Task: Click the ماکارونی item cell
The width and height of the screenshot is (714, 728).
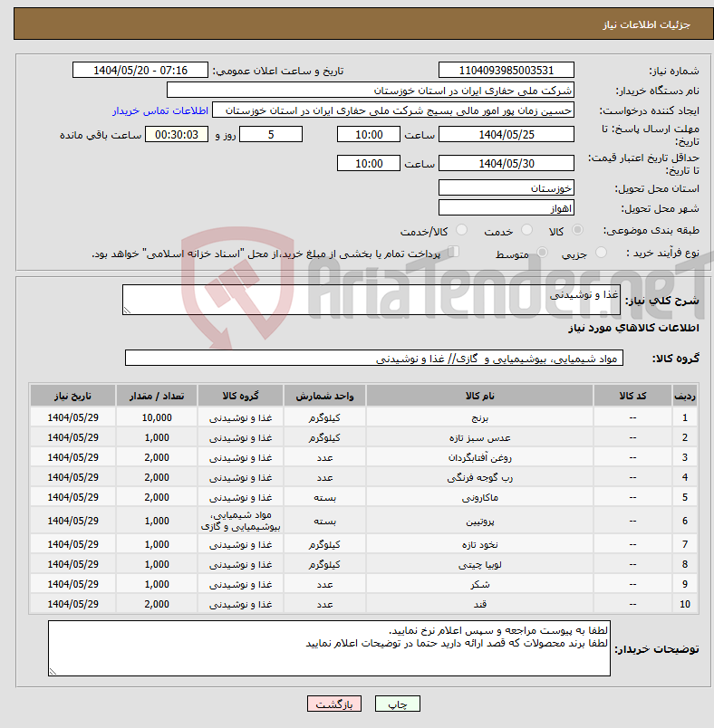Action: coord(480,497)
